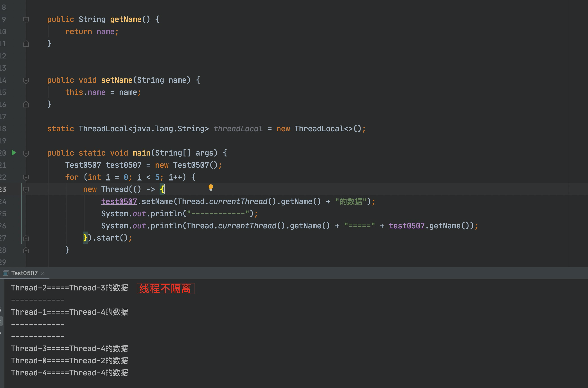This screenshot has width=588, height=388.
Task: Collapse the getName method fold arrow
Action: coord(26,20)
